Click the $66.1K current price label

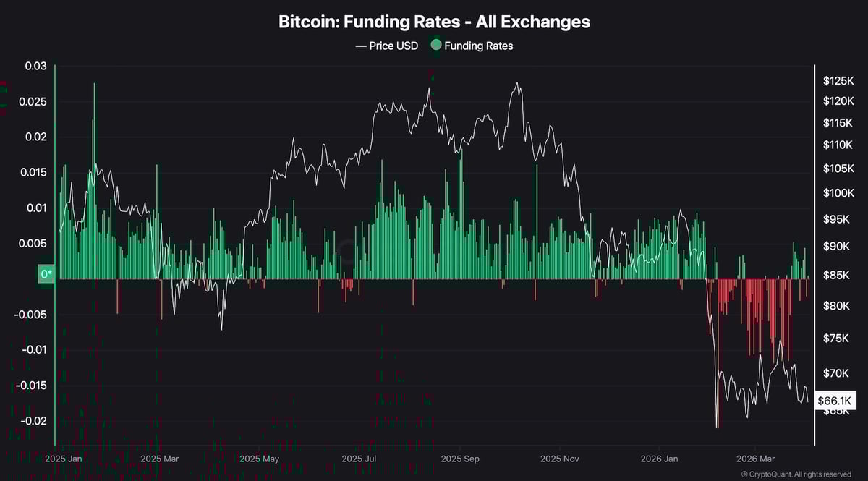tap(835, 401)
